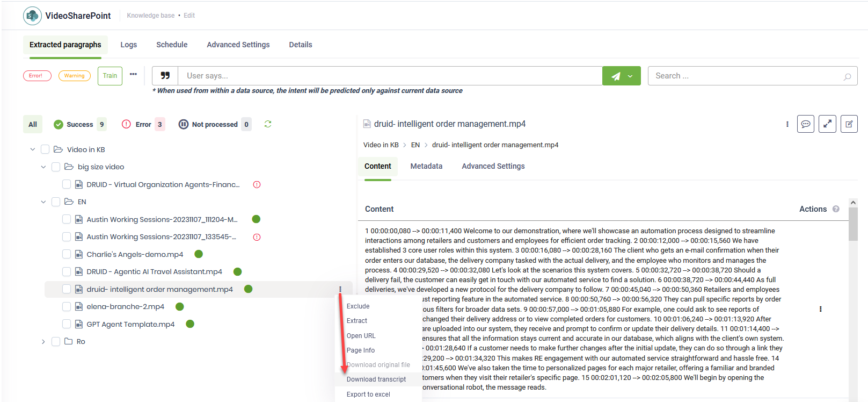Check the Charlie's Angels-demo.mp4 checkbox
This screenshot has height=402, width=868.
point(67,254)
